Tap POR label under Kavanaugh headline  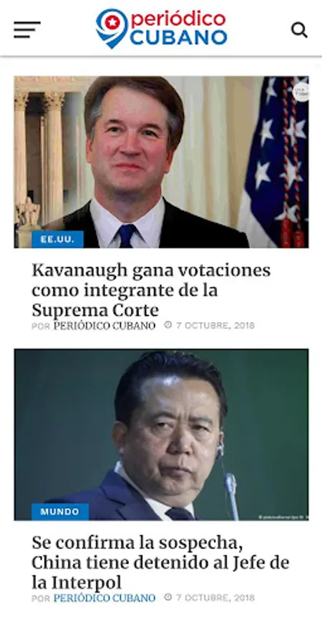(x=41, y=326)
